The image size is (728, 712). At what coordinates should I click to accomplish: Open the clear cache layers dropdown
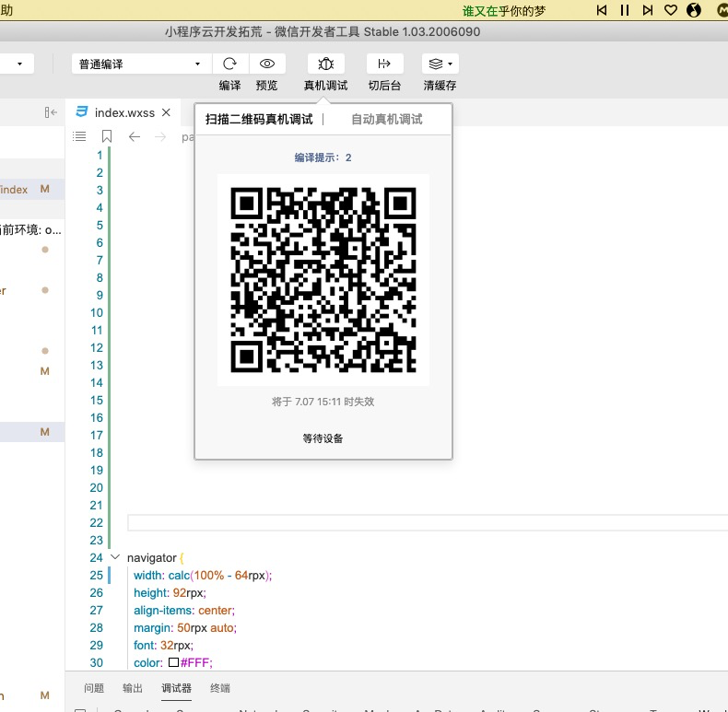click(440, 64)
